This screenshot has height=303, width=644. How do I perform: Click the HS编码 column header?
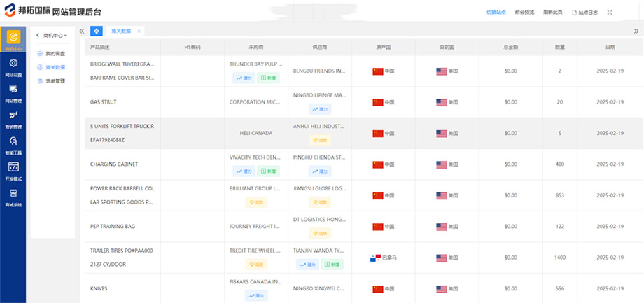coord(192,47)
